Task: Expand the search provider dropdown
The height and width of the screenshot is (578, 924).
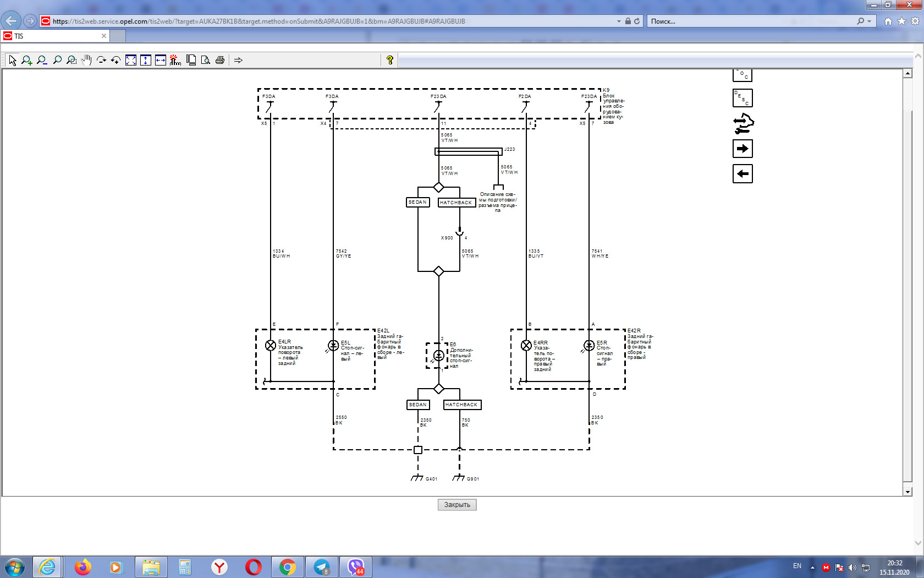Action: click(870, 21)
